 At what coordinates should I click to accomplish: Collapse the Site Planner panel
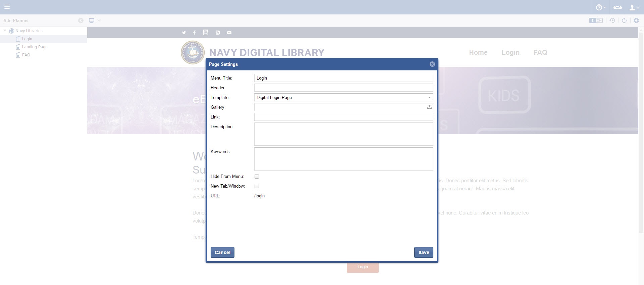(80, 20)
